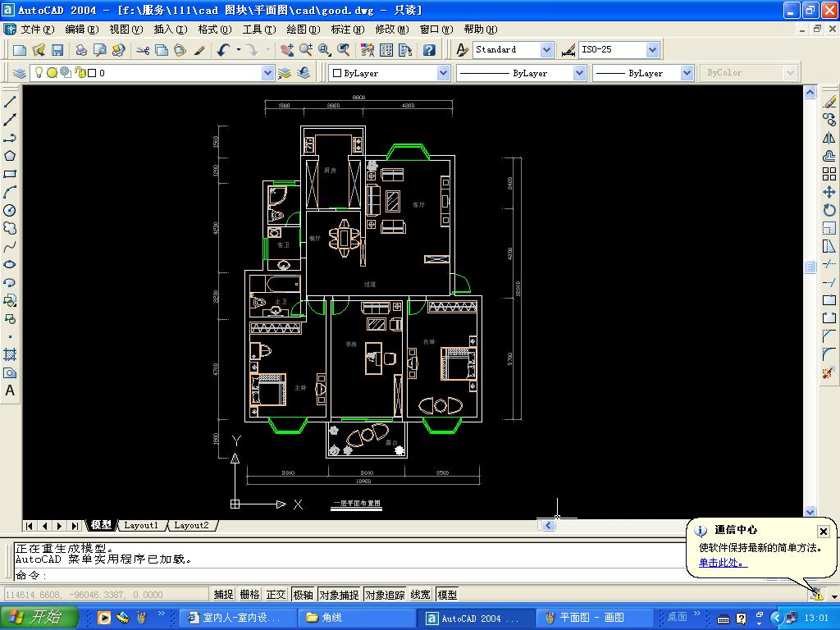Open the status bar tray menu arrow
The height and width of the screenshot is (630, 840).
click(x=834, y=596)
